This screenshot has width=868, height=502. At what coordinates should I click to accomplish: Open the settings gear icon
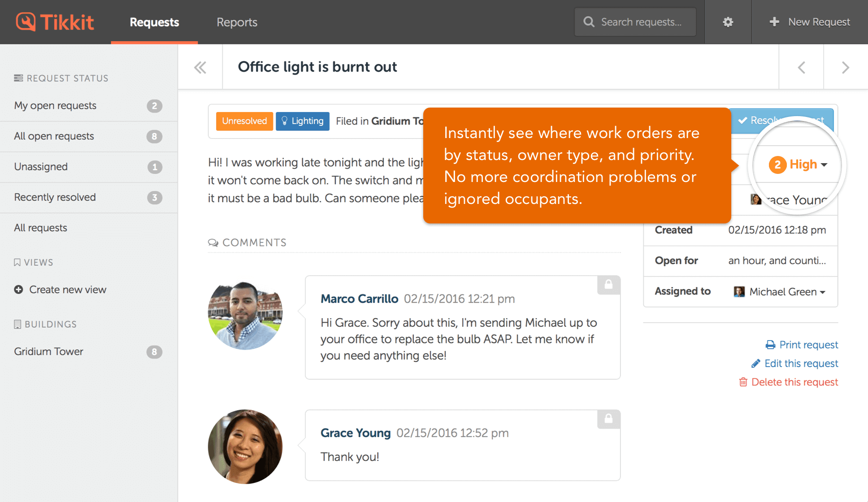tap(728, 22)
